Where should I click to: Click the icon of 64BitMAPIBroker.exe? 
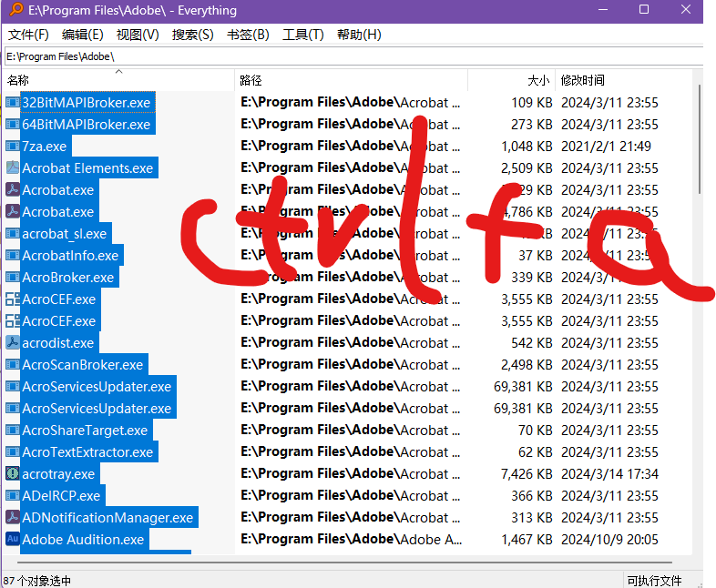13,124
